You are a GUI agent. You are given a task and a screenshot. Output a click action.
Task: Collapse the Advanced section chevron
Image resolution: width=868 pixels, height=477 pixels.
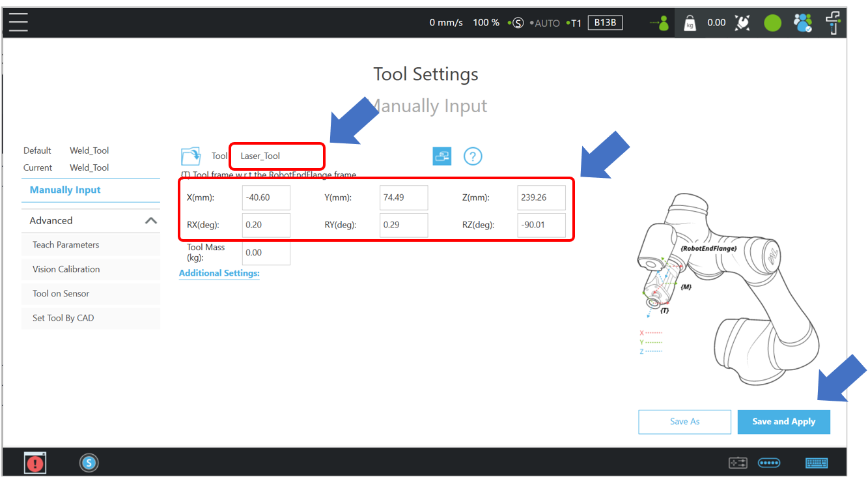pos(150,221)
